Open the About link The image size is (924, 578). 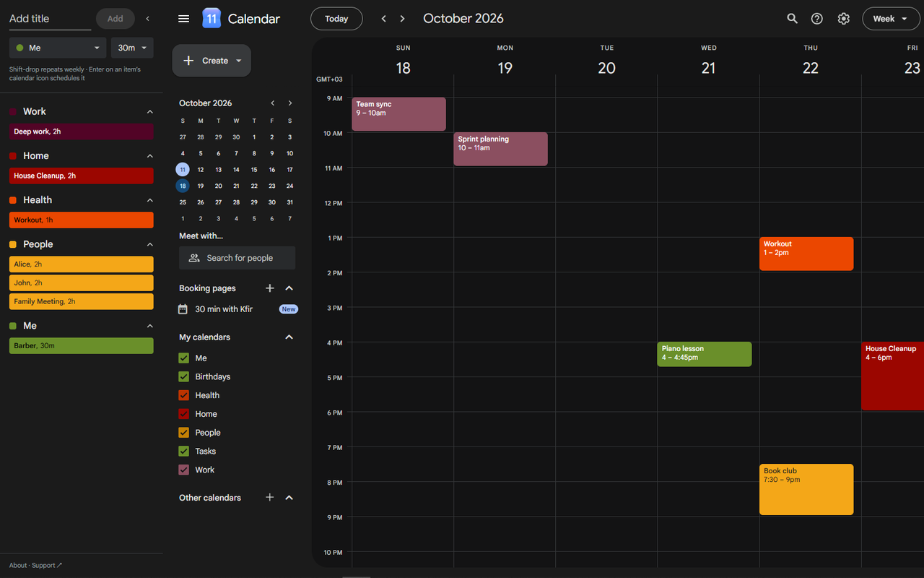(18, 566)
